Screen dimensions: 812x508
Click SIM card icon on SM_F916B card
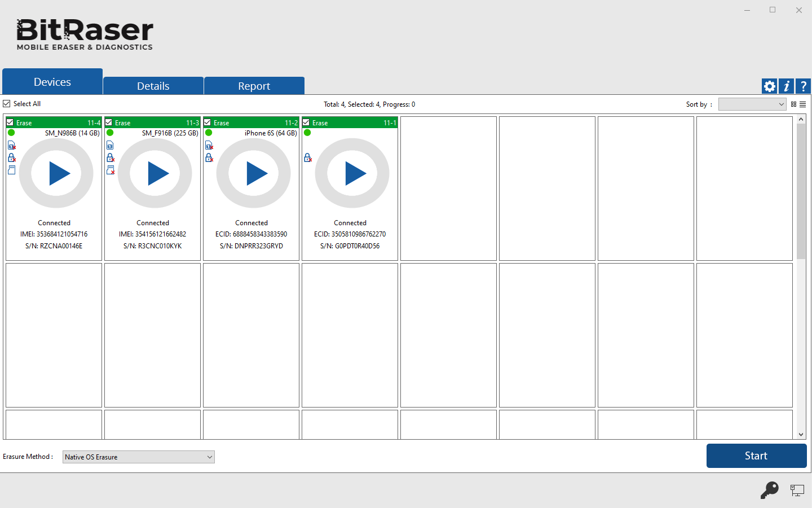tap(110, 146)
